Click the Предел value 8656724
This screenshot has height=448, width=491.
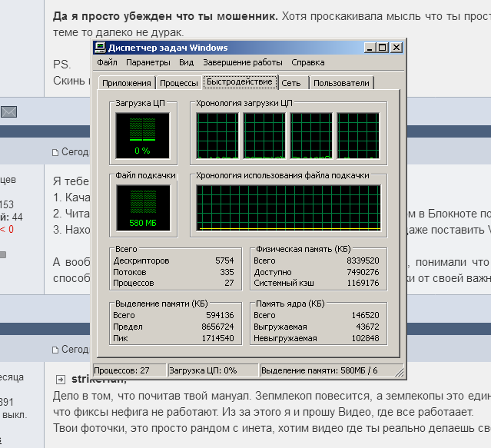tap(217, 327)
